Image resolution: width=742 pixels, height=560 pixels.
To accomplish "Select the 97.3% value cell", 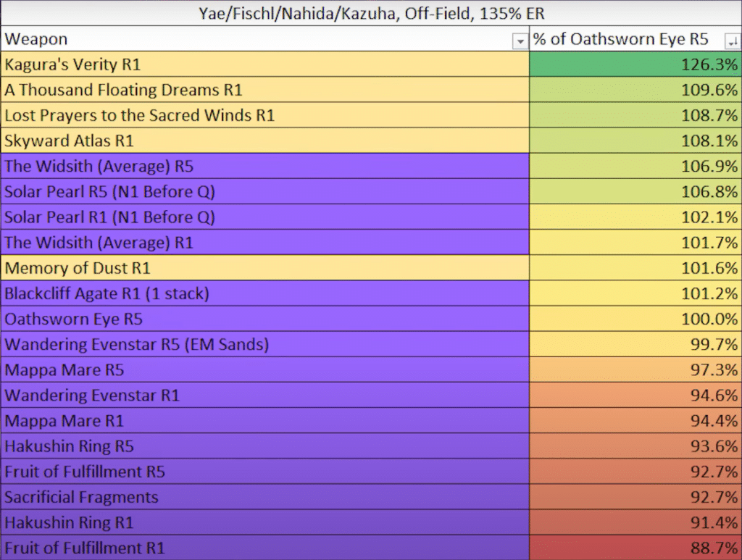I will [x=635, y=370].
